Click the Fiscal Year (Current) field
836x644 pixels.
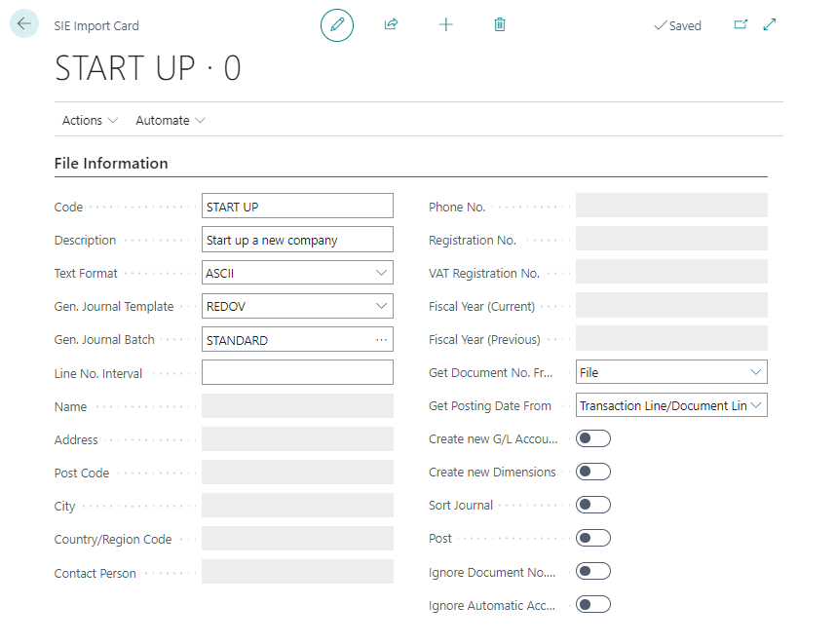click(671, 305)
